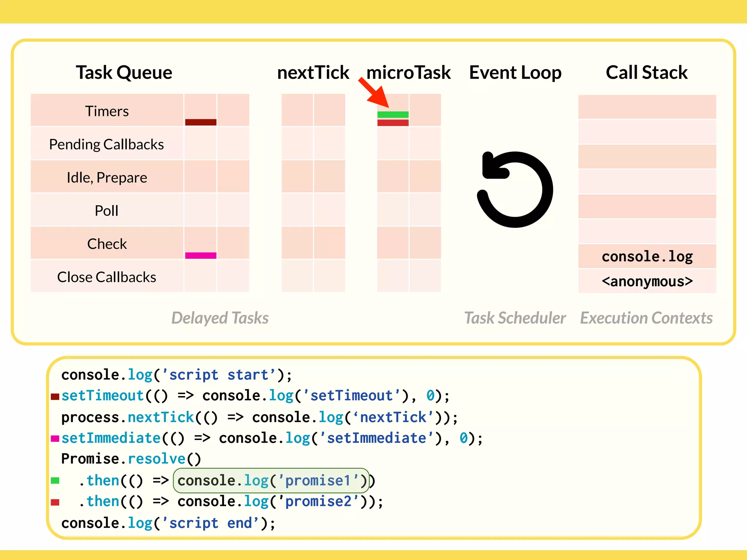
Task: Click the magenta bar in Check row
Action: pos(201,256)
